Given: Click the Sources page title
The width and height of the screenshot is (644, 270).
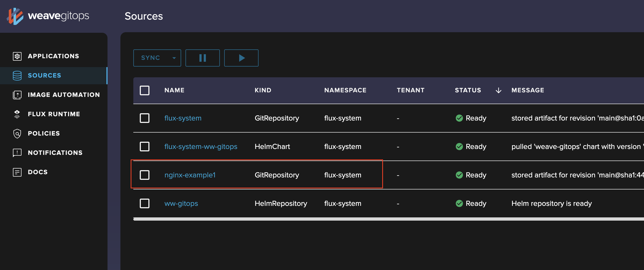Looking at the screenshot, I should [x=144, y=16].
